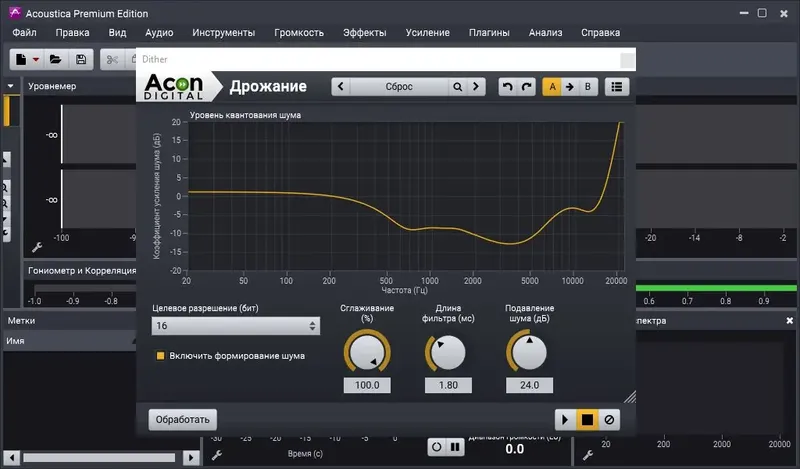Screen dimensions: 800x469
Task: Adjust the Подавление шума knob
Action: pyautogui.click(x=529, y=352)
